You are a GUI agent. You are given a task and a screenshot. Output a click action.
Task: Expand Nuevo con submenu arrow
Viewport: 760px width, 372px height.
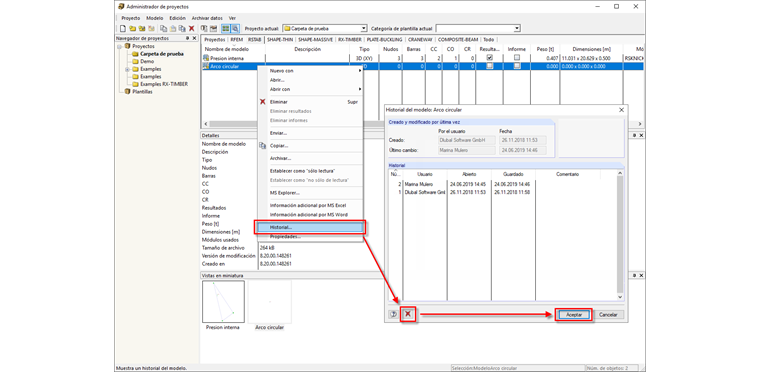360,71
